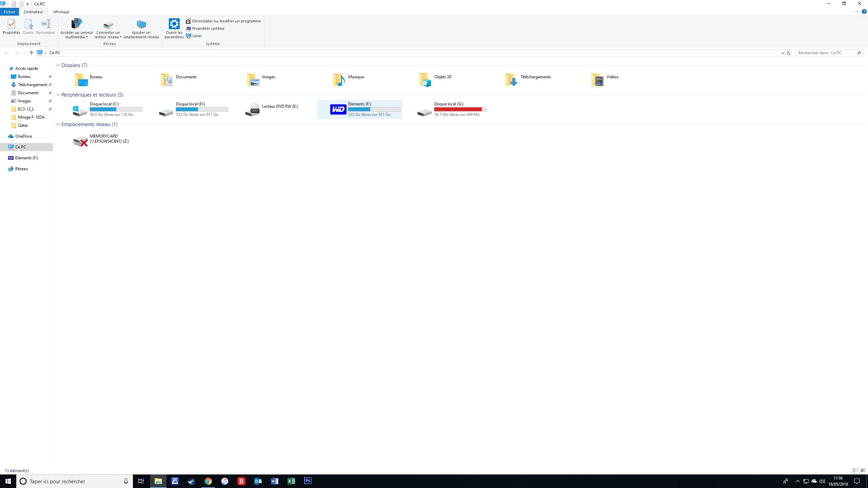Click Propriétés système
Image resolution: width=868 pixels, height=488 pixels.
click(x=205, y=28)
